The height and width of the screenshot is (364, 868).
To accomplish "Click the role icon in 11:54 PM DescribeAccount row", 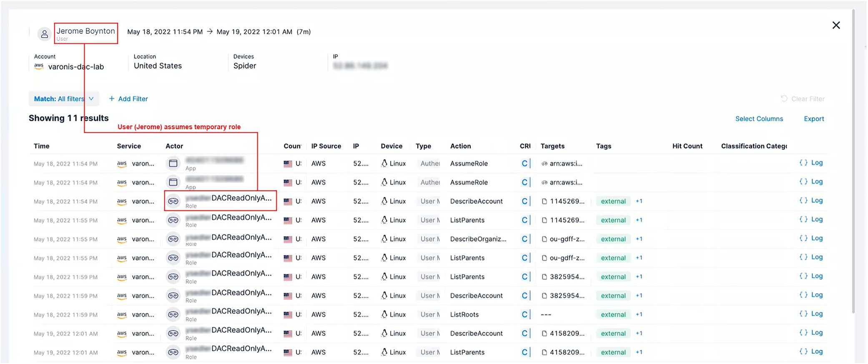I will pos(173,201).
